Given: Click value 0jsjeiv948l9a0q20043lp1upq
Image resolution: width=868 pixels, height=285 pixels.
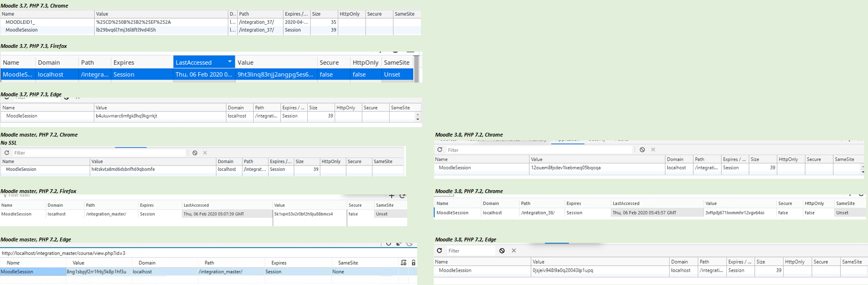Looking at the screenshot, I should click(563, 270).
